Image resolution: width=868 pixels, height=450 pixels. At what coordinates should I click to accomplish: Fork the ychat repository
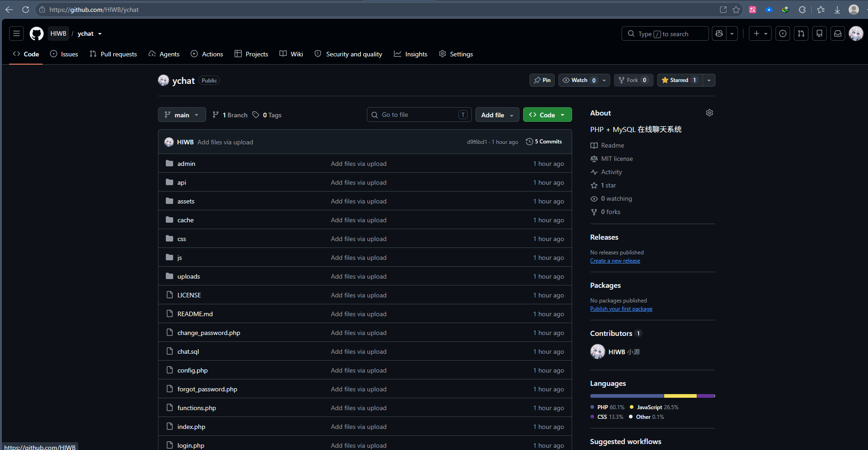pyautogui.click(x=633, y=80)
